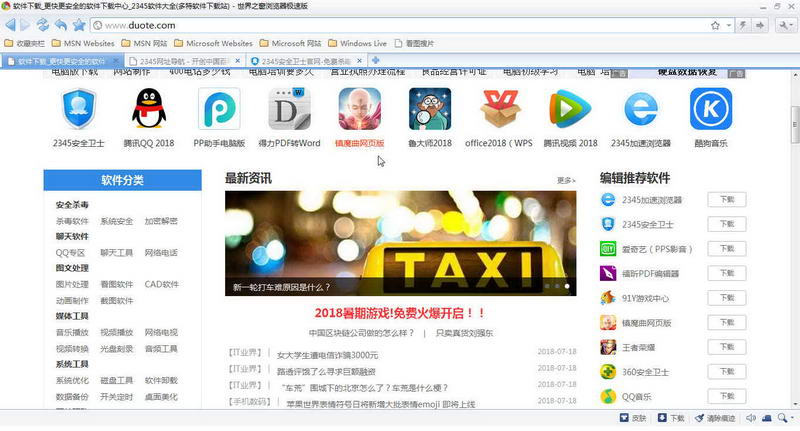Open the wrench settings menu
800x431 pixels.
(785, 25)
